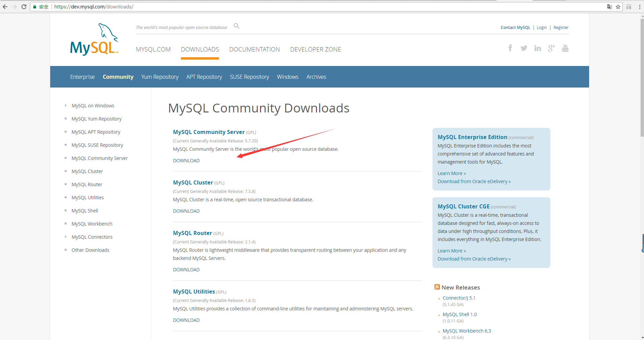
Task: Switch to the Enterprise submenu item
Action: tap(83, 77)
